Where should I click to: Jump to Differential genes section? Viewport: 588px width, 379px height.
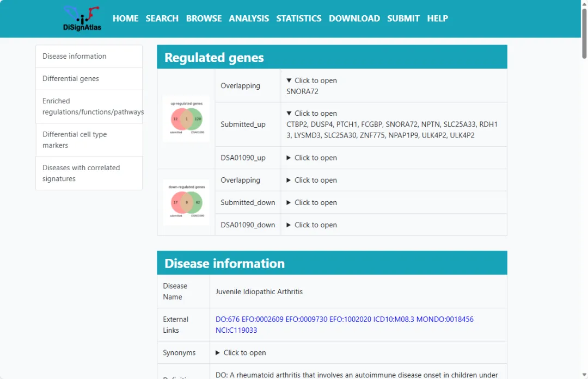(71, 79)
